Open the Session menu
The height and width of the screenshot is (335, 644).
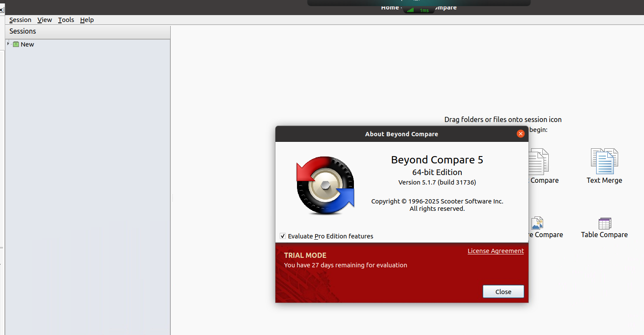[20, 20]
